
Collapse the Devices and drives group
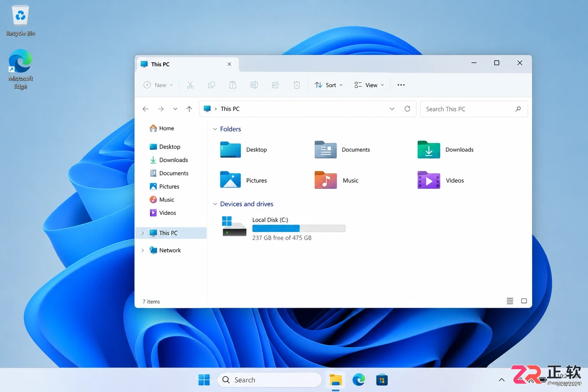[215, 204]
